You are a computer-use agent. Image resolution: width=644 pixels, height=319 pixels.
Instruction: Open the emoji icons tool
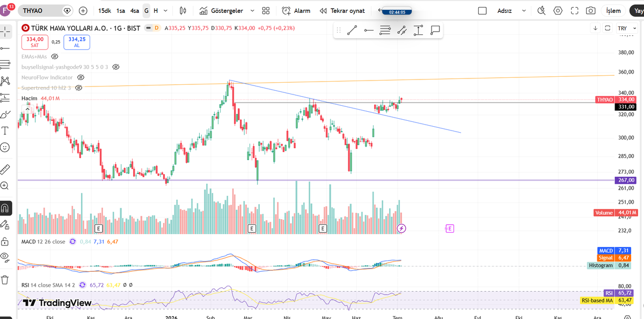pyautogui.click(x=5, y=147)
